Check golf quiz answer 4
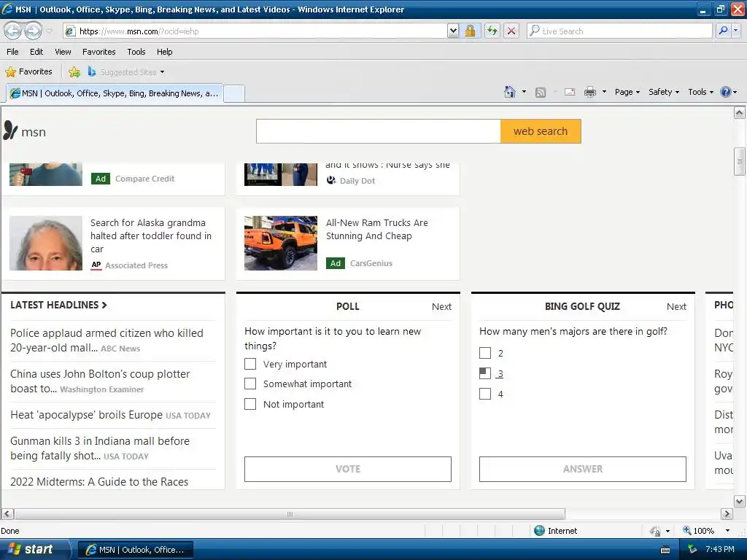The width and height of the screenshot is (747, 560). tap(485, 394)
